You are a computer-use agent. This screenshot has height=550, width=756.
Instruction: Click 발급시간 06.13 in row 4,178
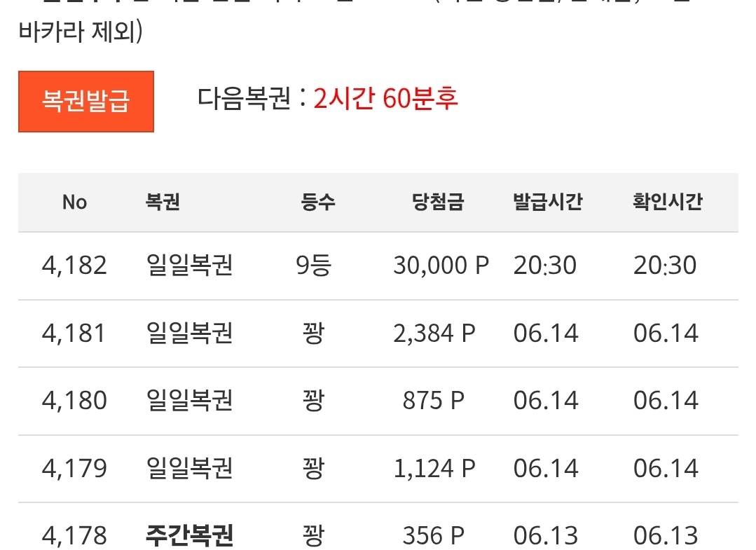point(546,535)
